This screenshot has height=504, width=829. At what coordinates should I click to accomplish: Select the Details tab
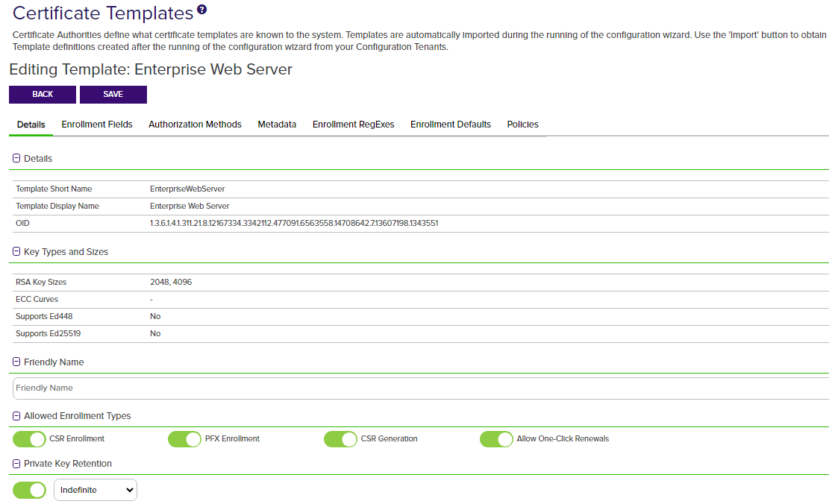click(31, 125)
